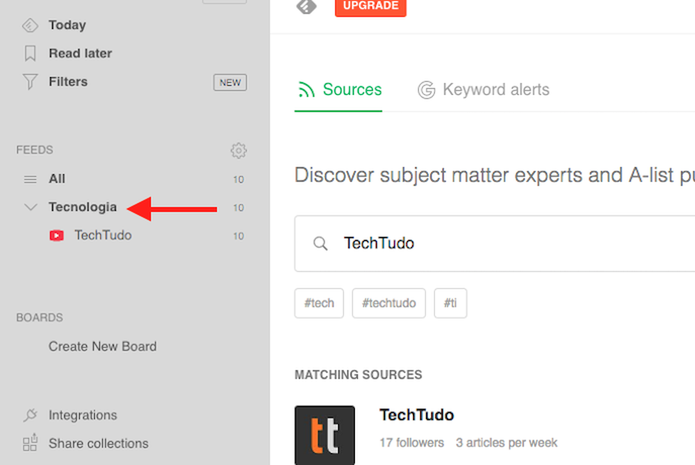Click the 17 followers text
The height and width of the screenshot is (465, 695).
click(x=412, y=443)
